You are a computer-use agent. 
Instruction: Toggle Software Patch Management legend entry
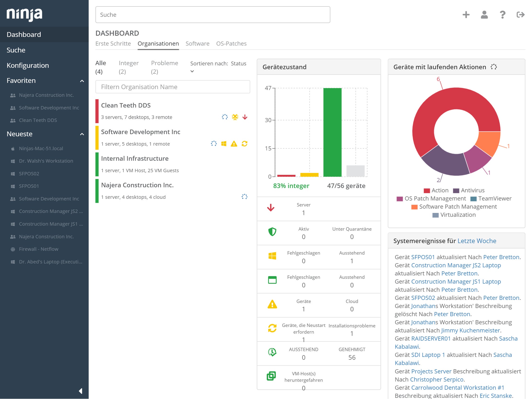click(x=454, y=207)
